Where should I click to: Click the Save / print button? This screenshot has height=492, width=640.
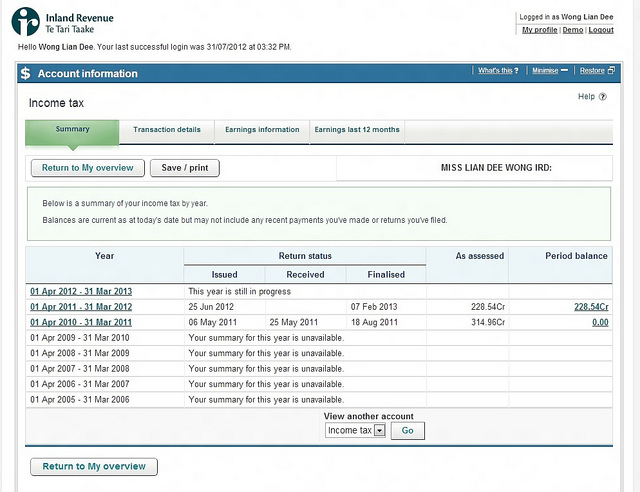coord(185,168)
